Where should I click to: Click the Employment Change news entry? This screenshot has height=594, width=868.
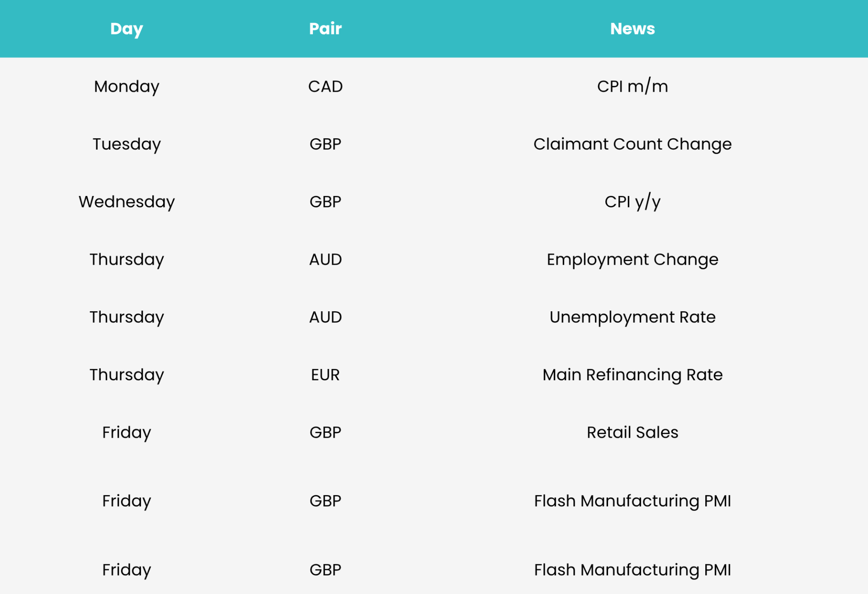pos(632,259)
